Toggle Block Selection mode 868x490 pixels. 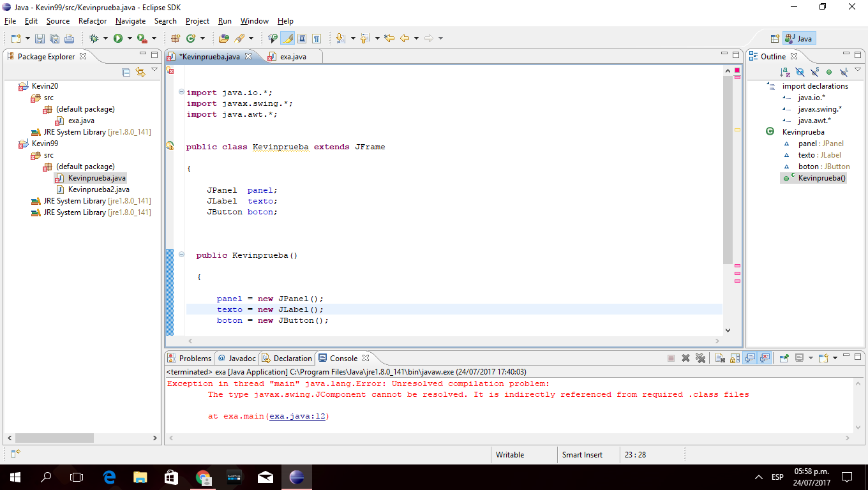click(302, 38)
